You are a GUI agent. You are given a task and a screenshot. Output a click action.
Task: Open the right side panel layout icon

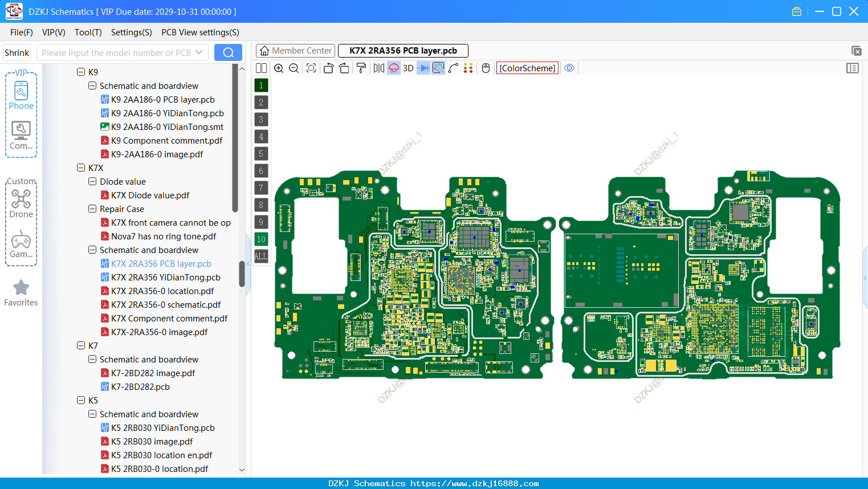point(853,68)
